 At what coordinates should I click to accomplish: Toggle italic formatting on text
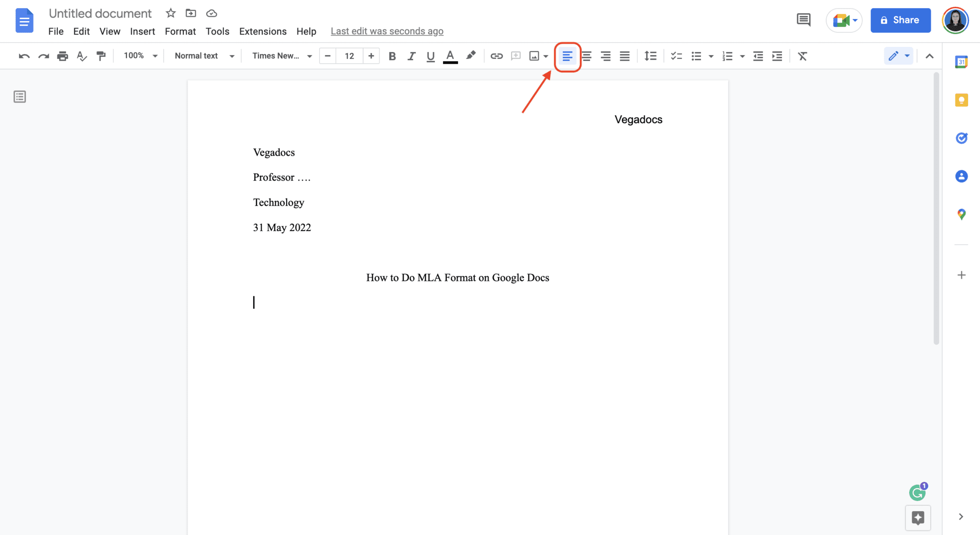(410, 56)
